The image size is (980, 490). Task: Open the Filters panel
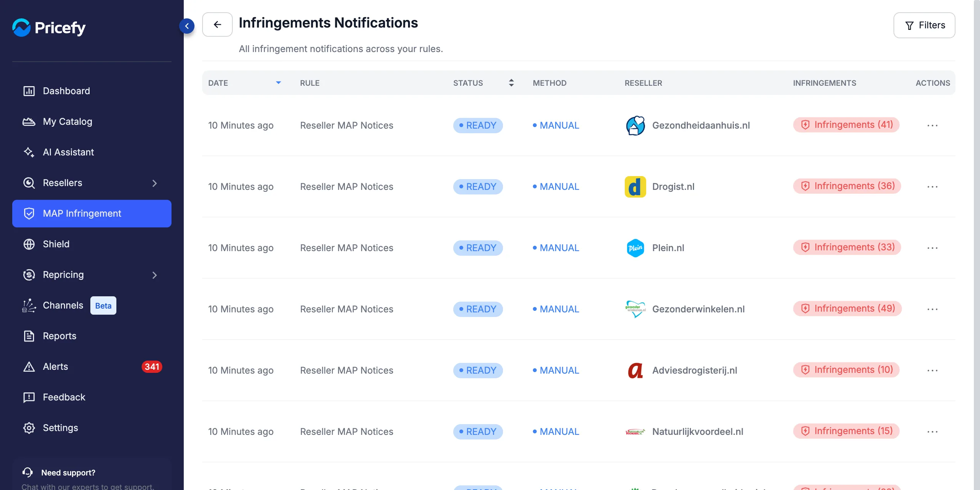tap(924, 25)
